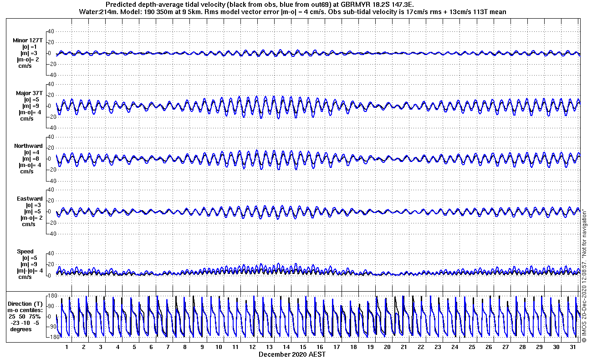Select '|o| =5' under Major 37T
Viewport: 592px width, 364px height.
[32, 100]
